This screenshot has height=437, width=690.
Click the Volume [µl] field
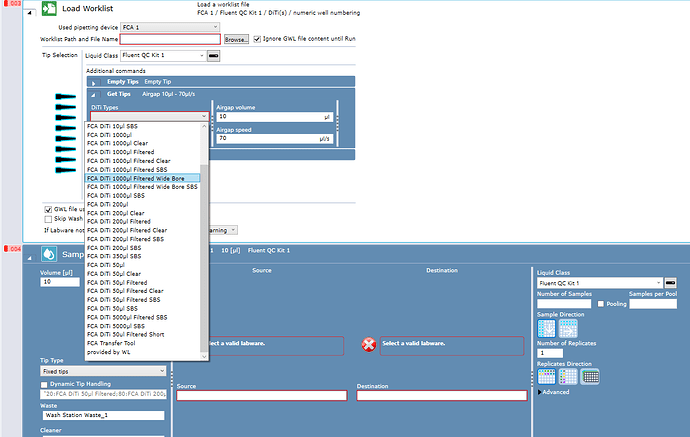[x=60, y=282]
